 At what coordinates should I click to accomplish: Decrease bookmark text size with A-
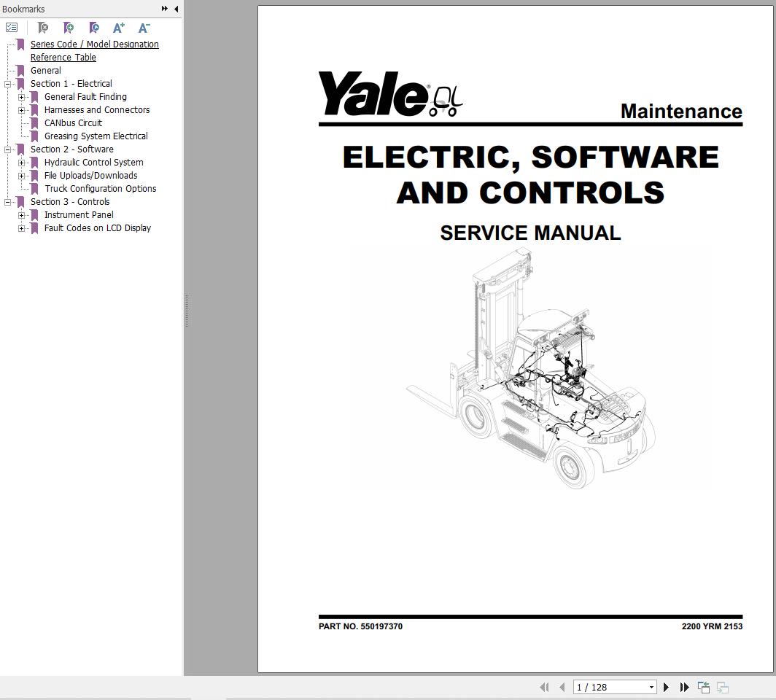click(144, 28)
